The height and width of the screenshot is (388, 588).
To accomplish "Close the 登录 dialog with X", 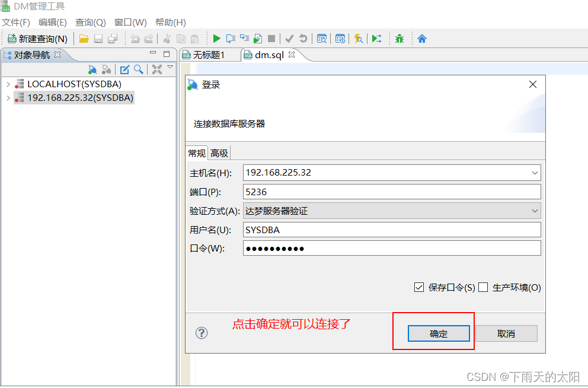I will pos(532,84).
